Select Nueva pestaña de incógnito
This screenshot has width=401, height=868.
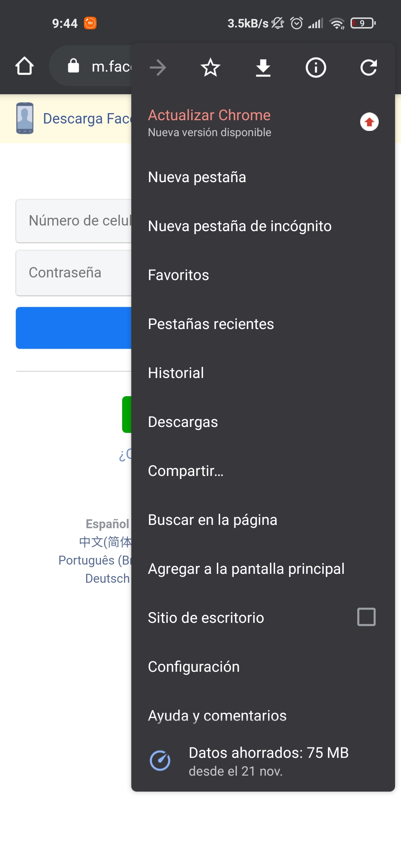point(239,226)
